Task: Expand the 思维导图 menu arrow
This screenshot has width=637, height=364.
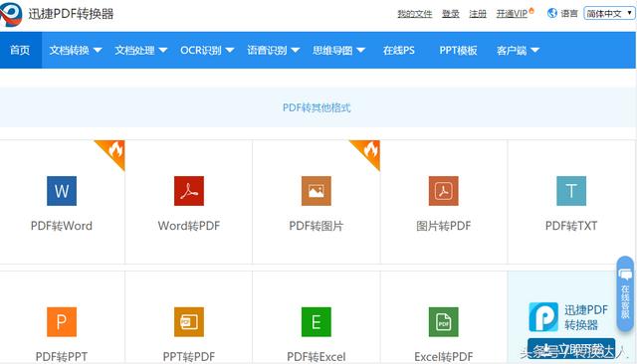Action: pyautogui.click(x=360, y=51)
